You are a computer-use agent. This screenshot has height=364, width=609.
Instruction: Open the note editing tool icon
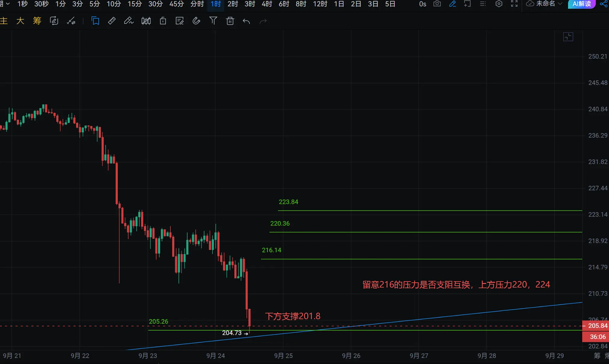pyautogui.click(x=179, y=21)
